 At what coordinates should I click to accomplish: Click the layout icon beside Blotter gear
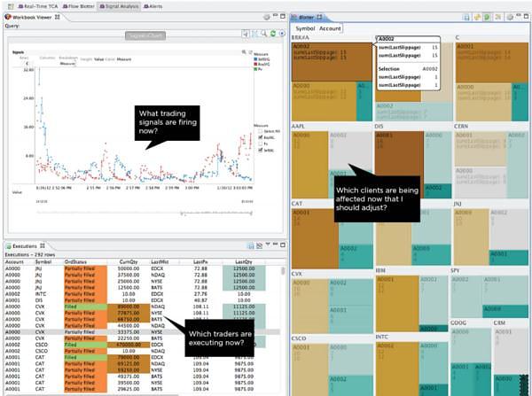(498, 17)
